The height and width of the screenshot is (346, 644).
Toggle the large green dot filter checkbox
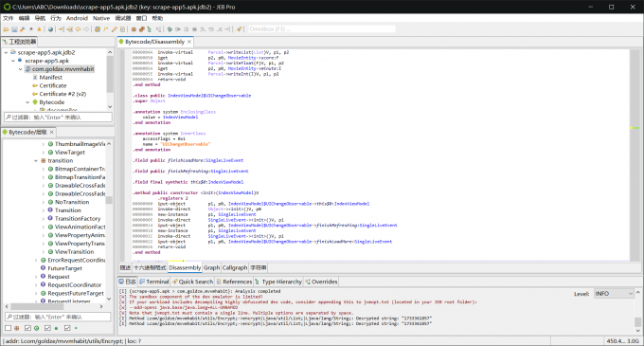coord(47,328)
